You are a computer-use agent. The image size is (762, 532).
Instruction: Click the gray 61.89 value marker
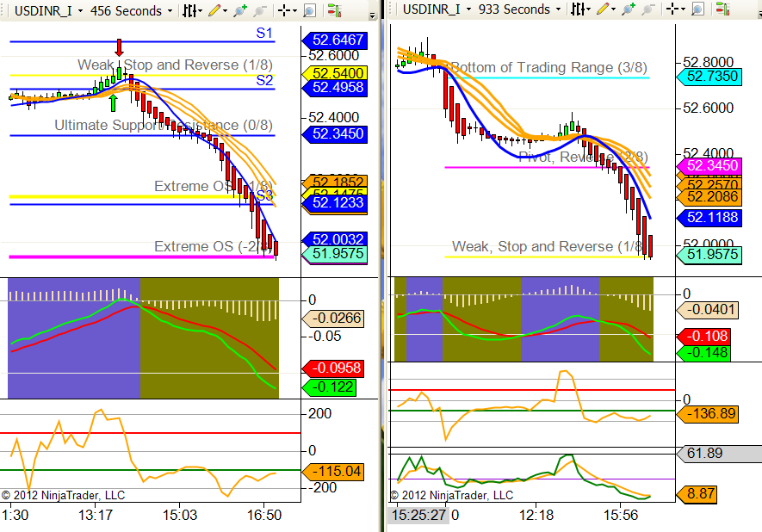(x=719, y=454)
